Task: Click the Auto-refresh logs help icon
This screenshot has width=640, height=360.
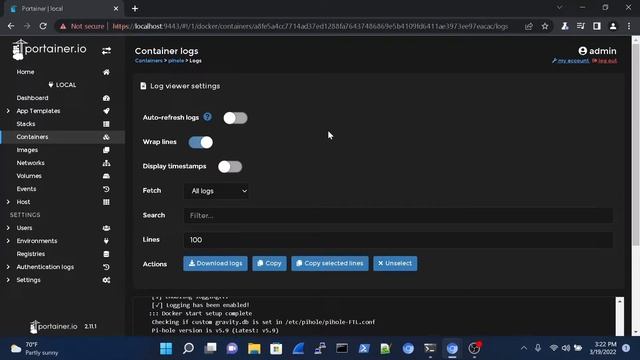Action: click(207, 117)
